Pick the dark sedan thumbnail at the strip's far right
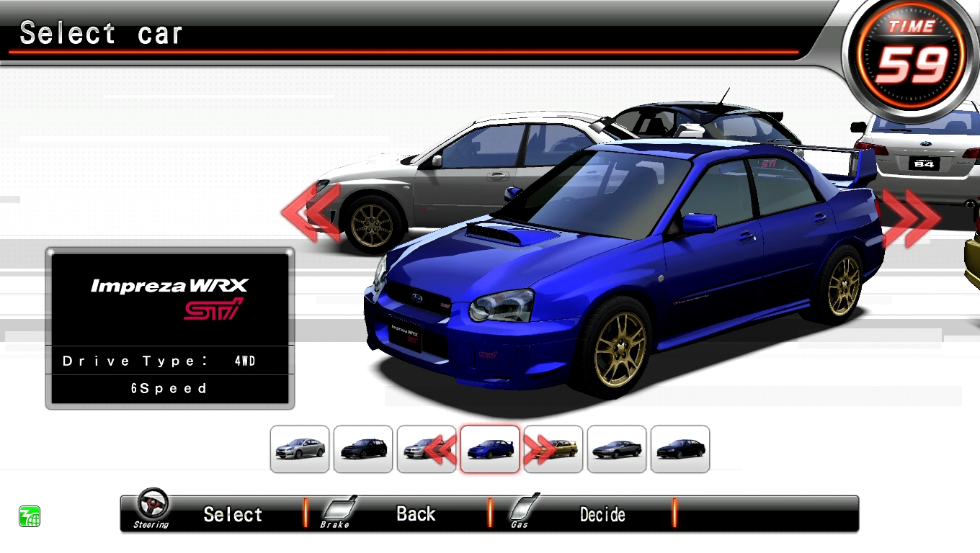The image size is (980, 553). tap(680, 449)
